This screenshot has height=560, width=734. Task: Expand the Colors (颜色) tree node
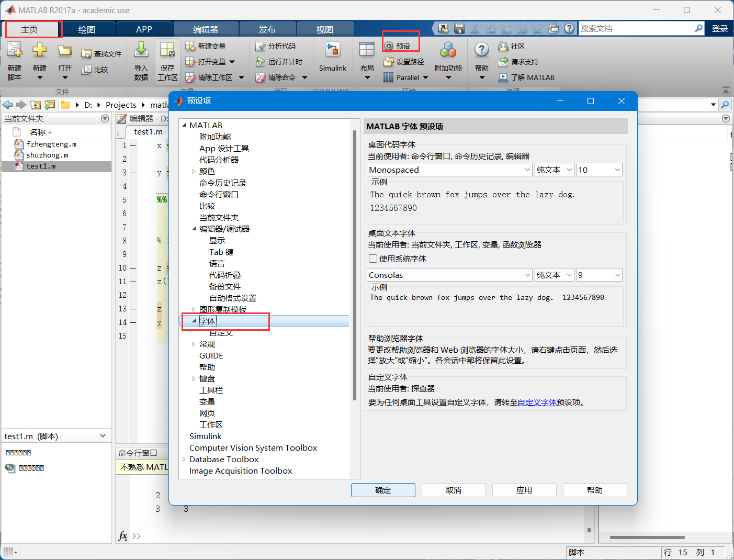194,172
